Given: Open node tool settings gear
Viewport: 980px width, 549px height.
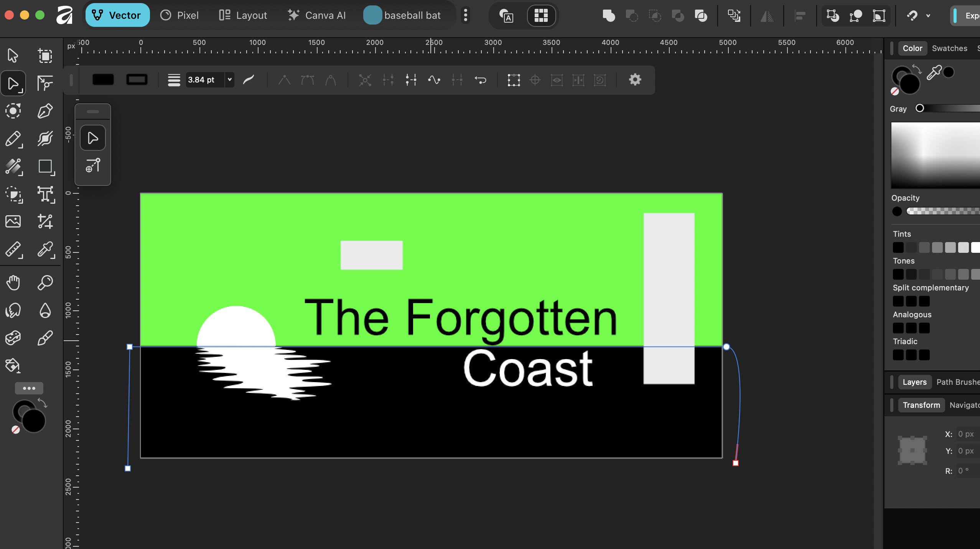Looking at the screenshot, I should [x=635, y=80].
